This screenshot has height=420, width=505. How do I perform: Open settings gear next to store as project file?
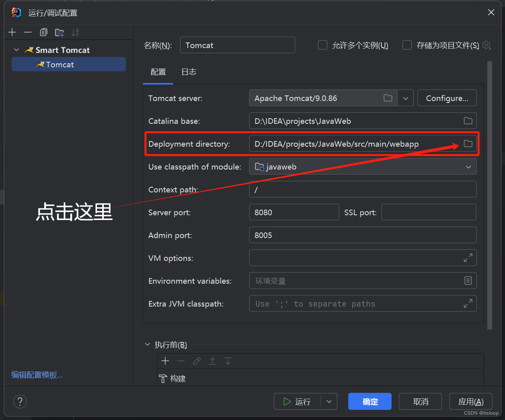(487, 45)
